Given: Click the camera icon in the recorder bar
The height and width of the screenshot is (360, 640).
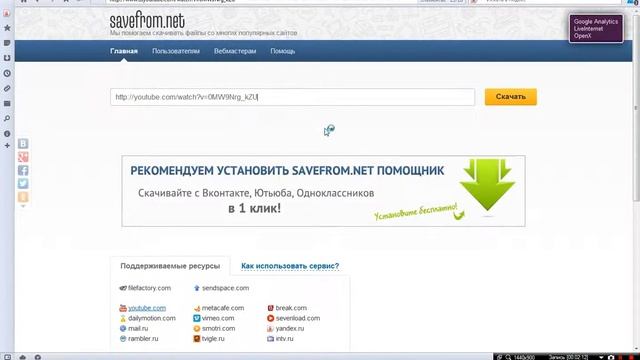Looking at the screenshot, I should pyautogui.click(x=611, y=357).
